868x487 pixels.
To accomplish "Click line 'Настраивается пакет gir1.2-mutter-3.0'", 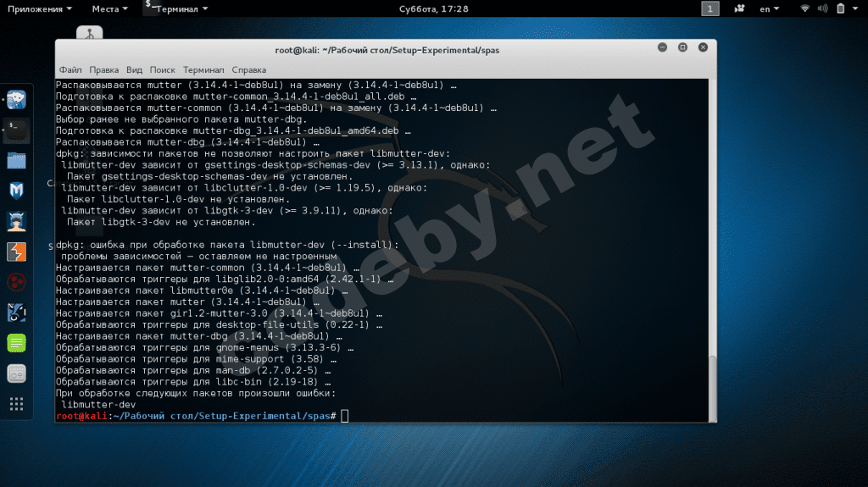I will click(219, 313).
